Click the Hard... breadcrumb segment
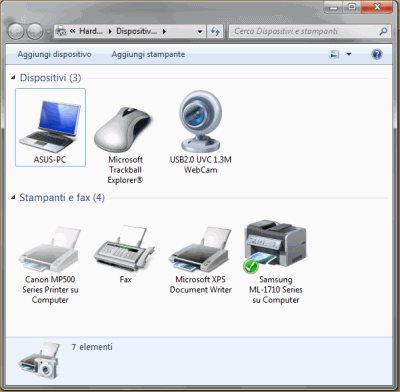400x392 pixels. pyautogui.click(x=91, y=31)
